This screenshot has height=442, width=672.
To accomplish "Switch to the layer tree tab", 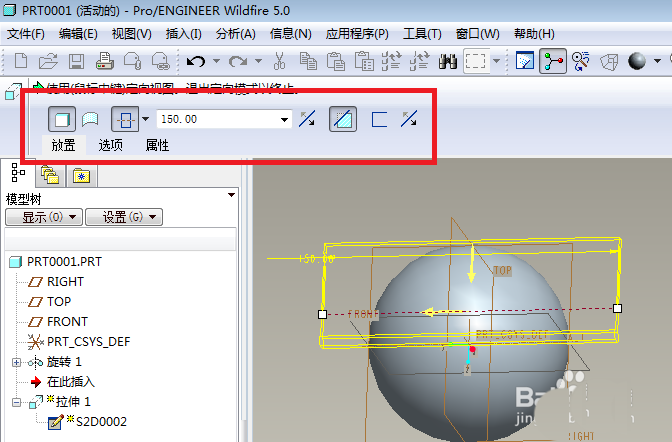I will pyautogui.click(x=50, y=175).
